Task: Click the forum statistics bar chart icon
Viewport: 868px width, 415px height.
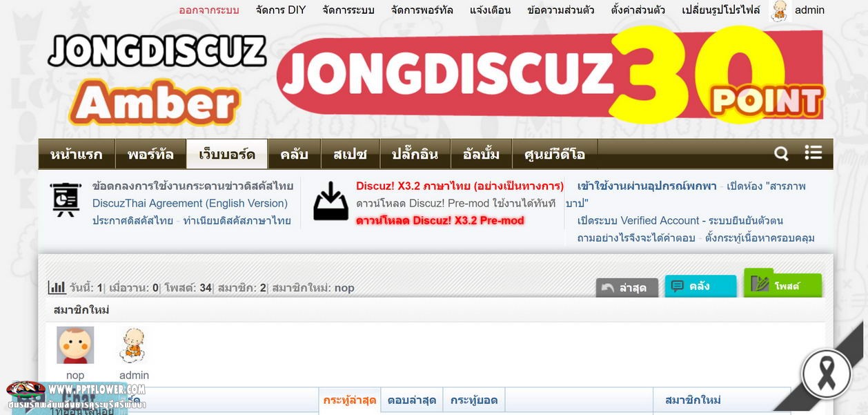Action: [57, 287]
